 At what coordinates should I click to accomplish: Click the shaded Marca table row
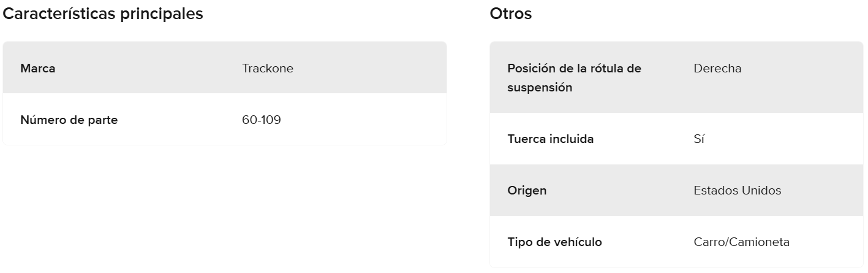[368, 69]
